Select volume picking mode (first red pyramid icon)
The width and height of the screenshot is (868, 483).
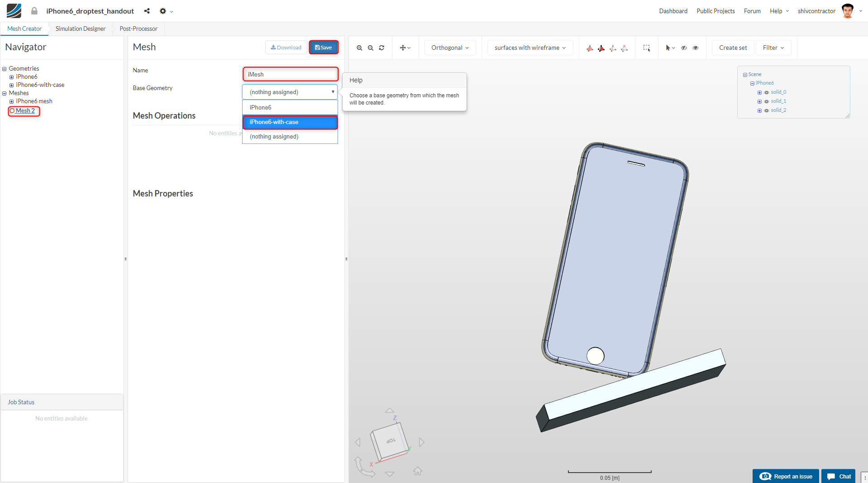(x=590, y=48)
